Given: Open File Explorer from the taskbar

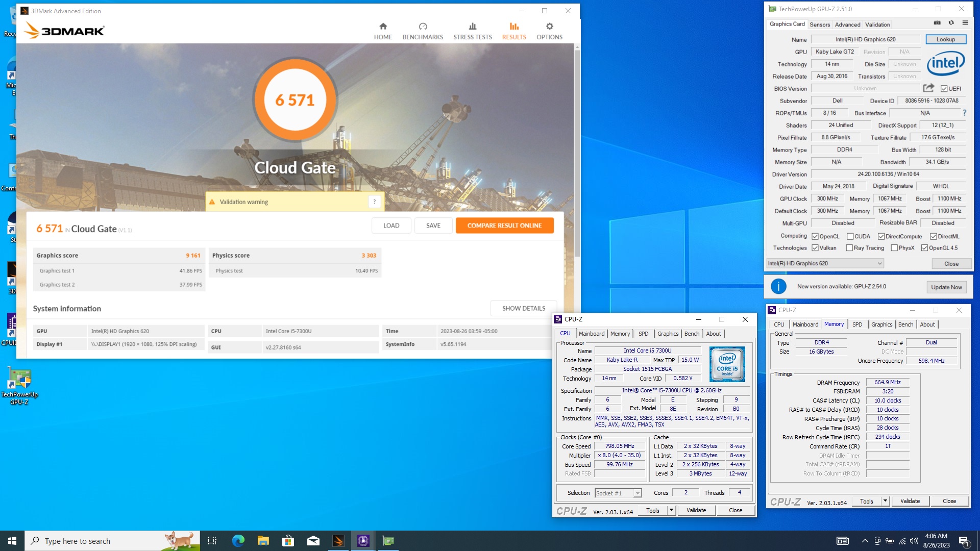Looking at the screenshot, I should tap(263, 541).
